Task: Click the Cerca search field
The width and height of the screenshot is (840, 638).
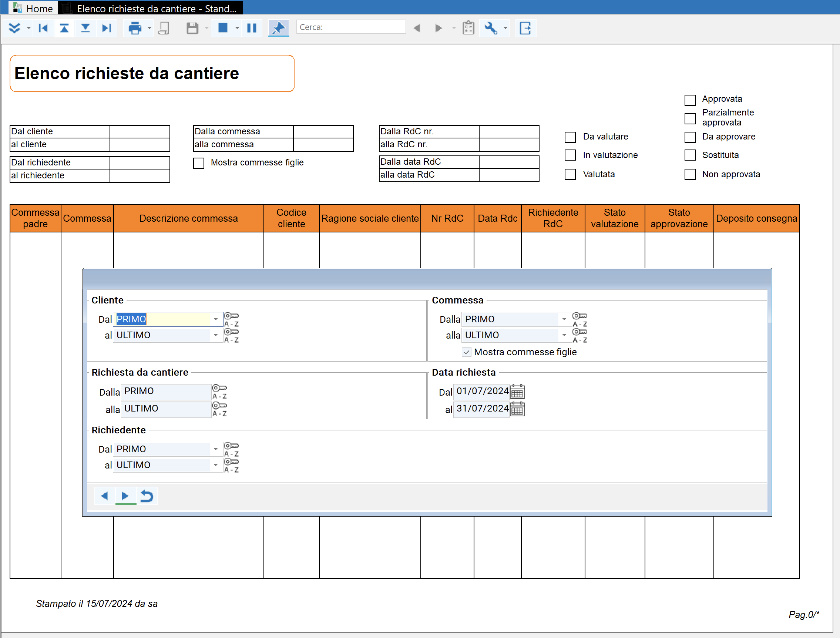Action: [x=351, y=27]
